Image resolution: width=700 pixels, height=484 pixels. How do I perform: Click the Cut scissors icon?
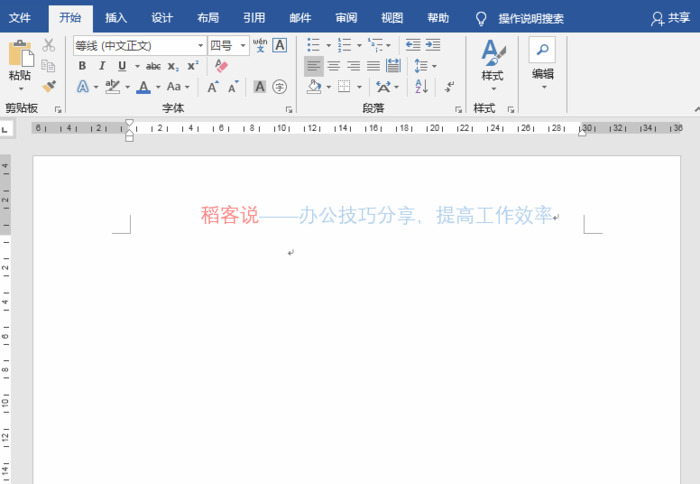click(49, 45)
